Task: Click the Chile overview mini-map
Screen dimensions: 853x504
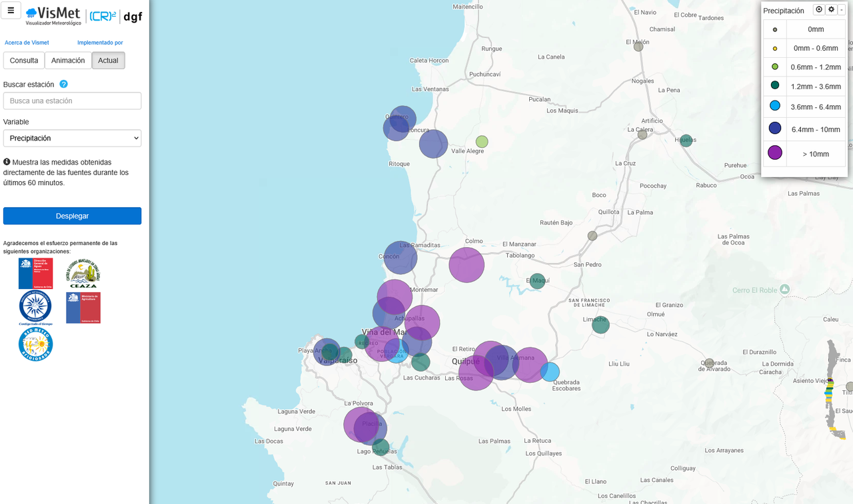Action: coord(833,389)
